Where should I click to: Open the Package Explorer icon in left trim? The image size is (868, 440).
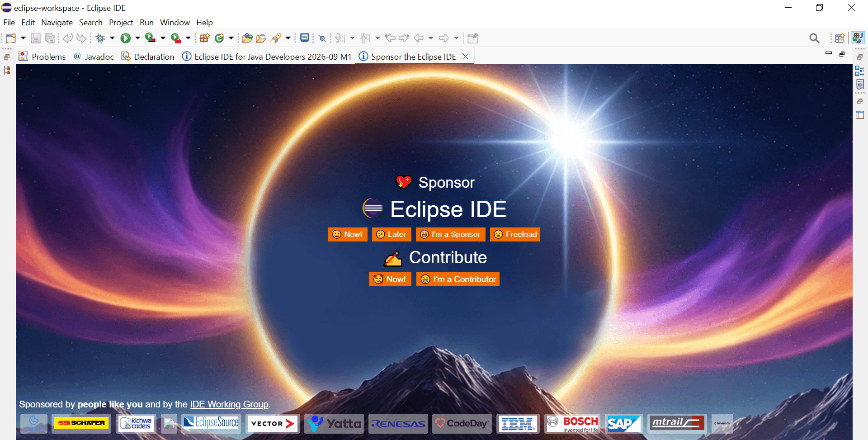7,71
